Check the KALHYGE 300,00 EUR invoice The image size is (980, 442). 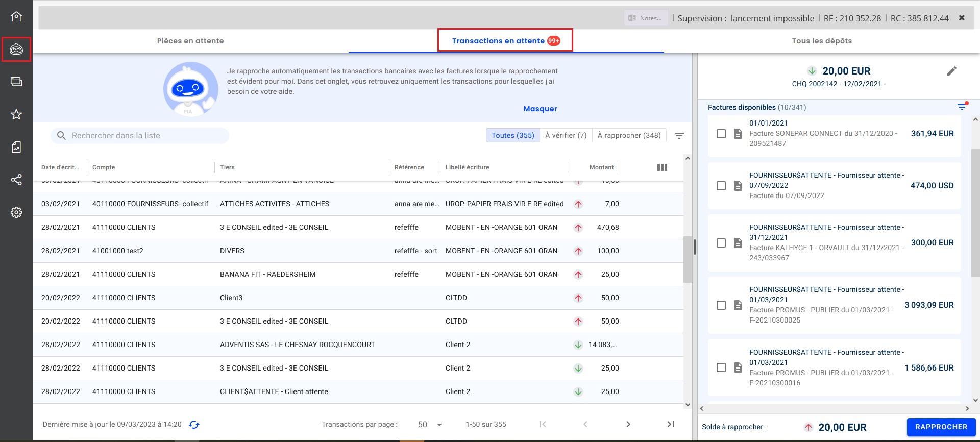(x=721, y=243)
